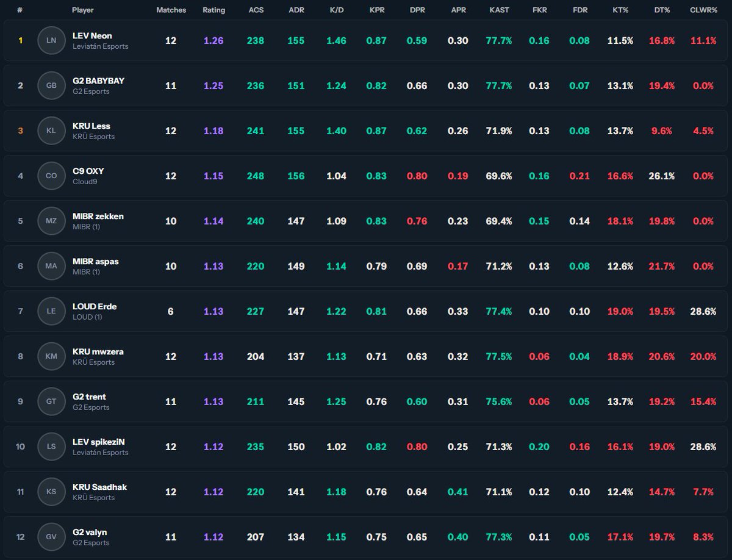This screenshot has height=560, width=732.
Task: Open LOUD Erde player profile
Action: tap(95, 307)
